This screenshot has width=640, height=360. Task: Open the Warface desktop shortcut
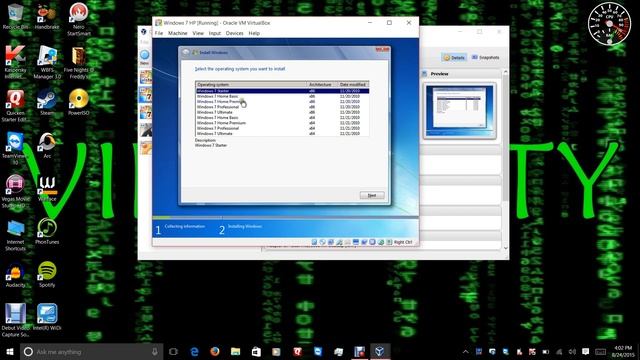point(47,188)
